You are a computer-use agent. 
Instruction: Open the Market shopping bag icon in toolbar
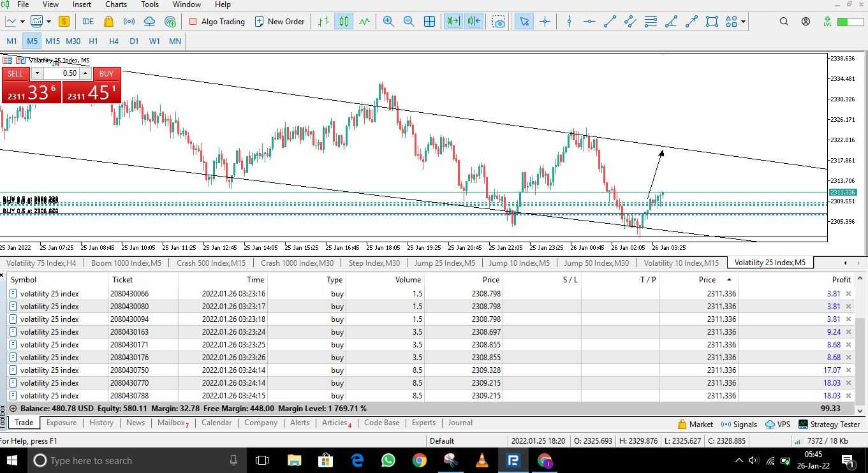(108, 21)
